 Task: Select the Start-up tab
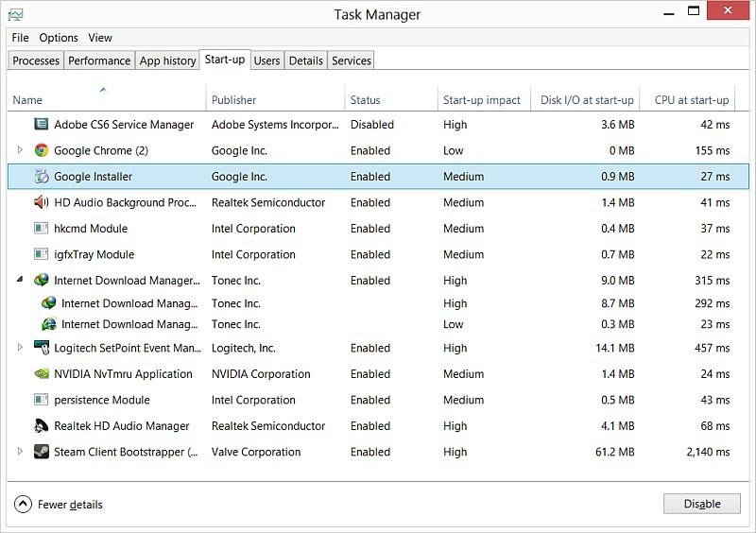[x=225, y=60]
